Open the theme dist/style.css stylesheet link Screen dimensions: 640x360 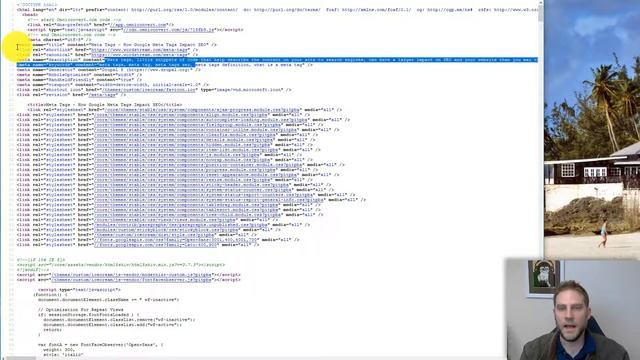pos(154,235)
